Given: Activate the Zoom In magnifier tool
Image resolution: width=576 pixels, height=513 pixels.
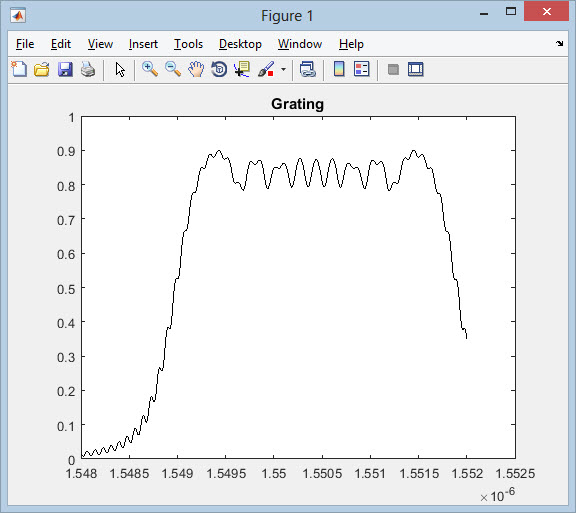Looking at the screenshot, I should click(x=150, y=69).
